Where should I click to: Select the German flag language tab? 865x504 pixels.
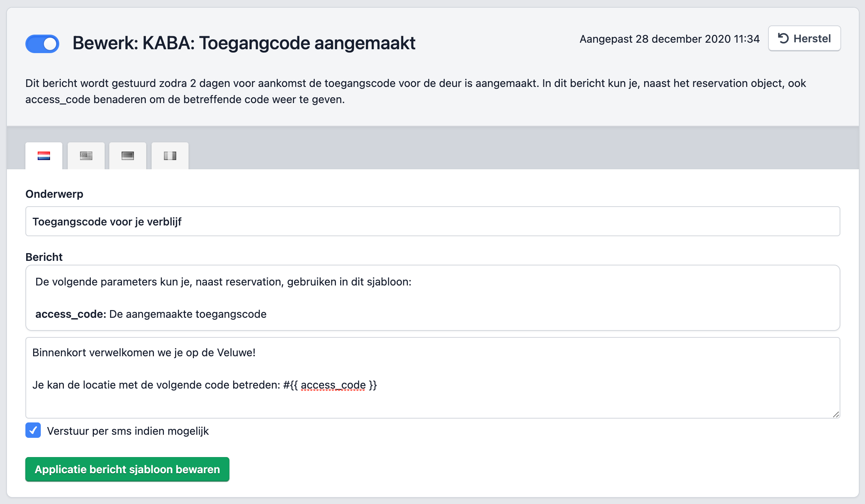(128, 156)
